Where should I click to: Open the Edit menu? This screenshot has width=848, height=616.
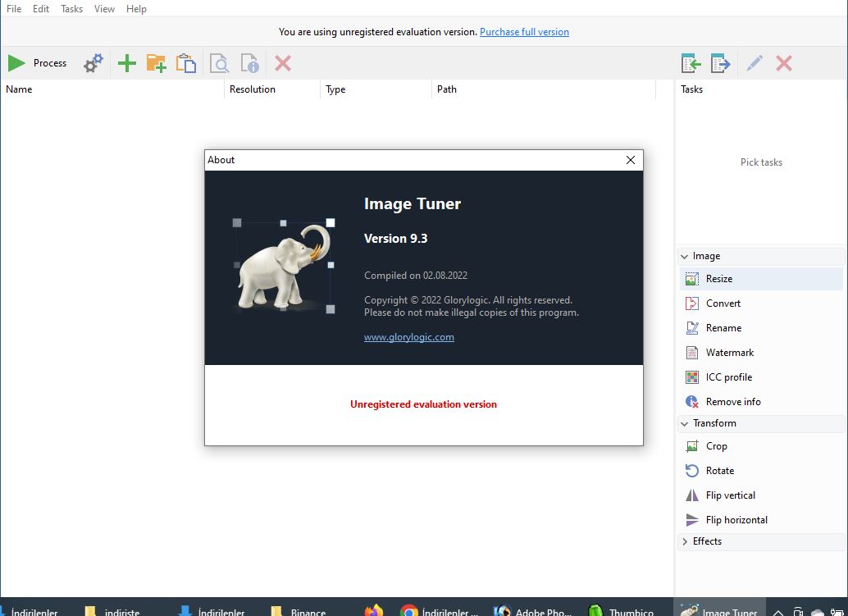click(x=40, y=9)
